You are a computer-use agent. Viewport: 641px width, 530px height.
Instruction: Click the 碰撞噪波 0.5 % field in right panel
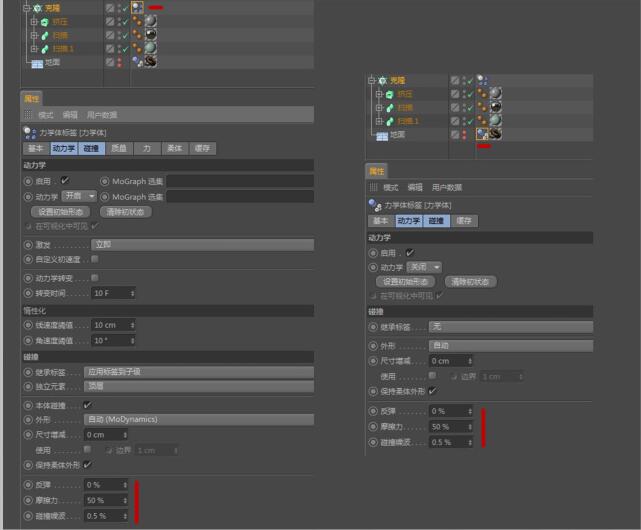(x=451, y=442)
